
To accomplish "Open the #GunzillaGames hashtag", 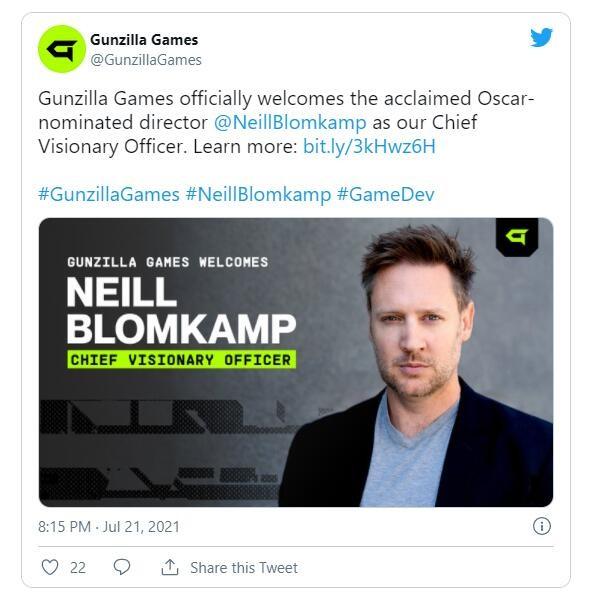I will 109,194.
